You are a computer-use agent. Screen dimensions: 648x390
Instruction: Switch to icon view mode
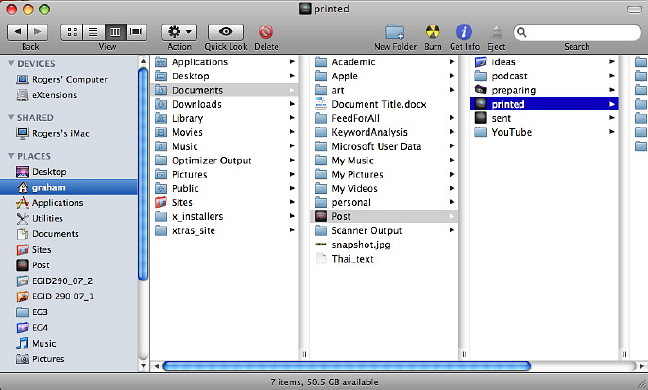click(x=72, y=32)
